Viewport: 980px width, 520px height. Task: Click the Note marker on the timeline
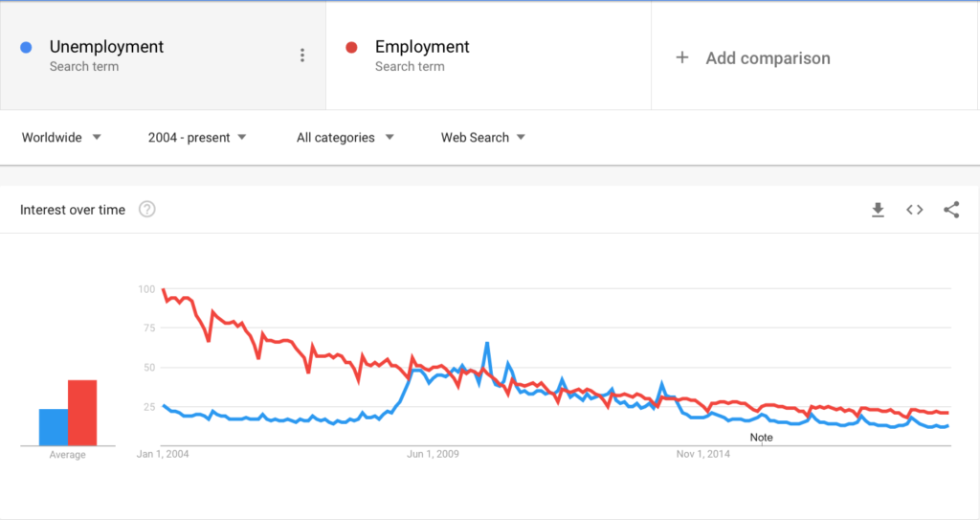point(761,438)
